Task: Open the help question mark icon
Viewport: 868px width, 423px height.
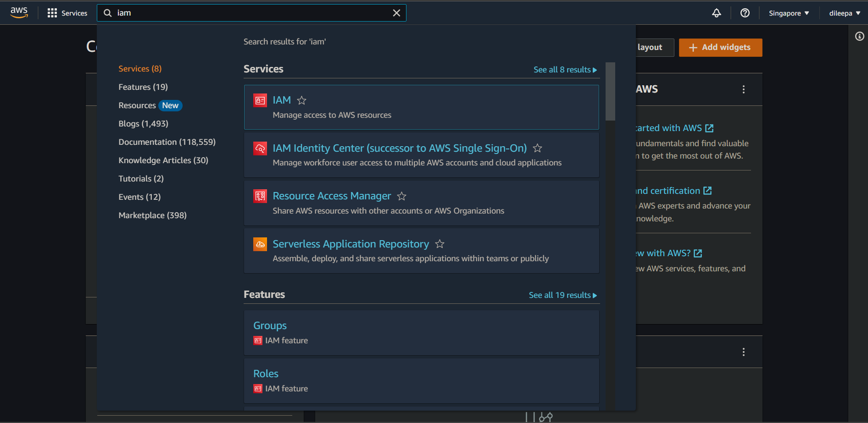Action: [745, 13]
